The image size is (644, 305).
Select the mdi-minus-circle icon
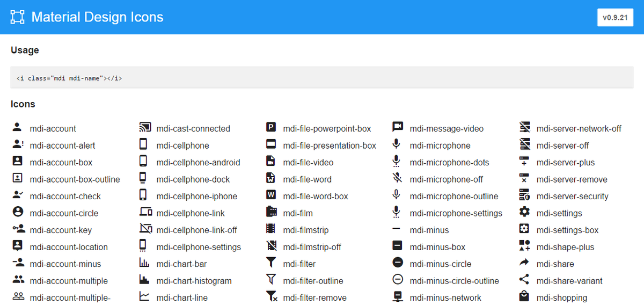398,263
